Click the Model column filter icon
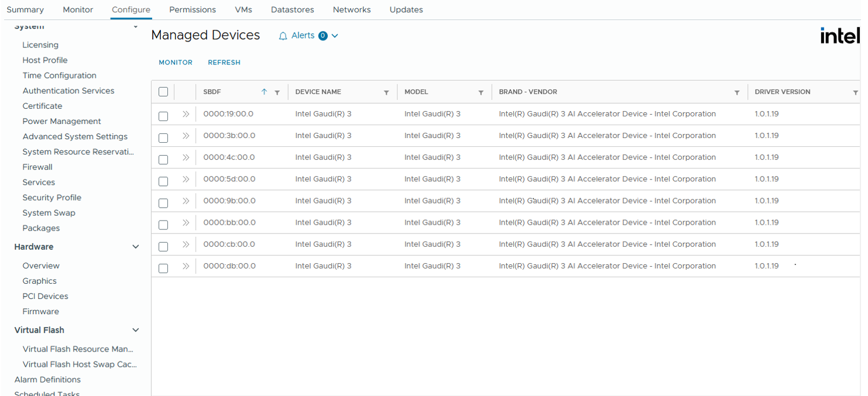The image size is (868, 396). [x=481, y=92]
